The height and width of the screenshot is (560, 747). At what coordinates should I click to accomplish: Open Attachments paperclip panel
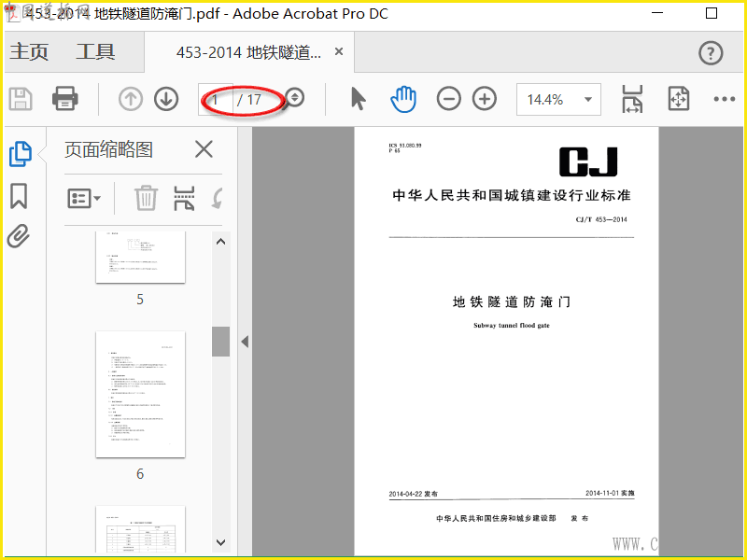pyautogui.click(x=19, y=236)
